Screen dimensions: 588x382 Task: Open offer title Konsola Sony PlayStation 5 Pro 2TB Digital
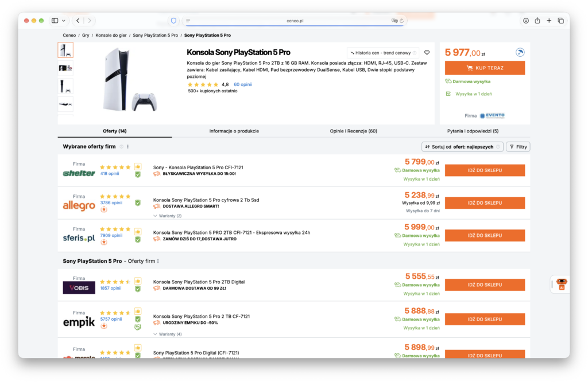[x=199, y=282]
